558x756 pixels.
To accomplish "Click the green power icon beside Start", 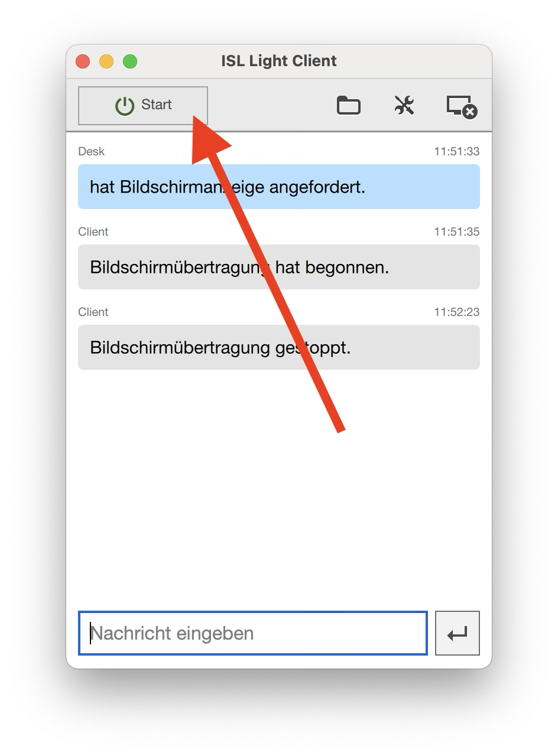I will coord(125,106).
